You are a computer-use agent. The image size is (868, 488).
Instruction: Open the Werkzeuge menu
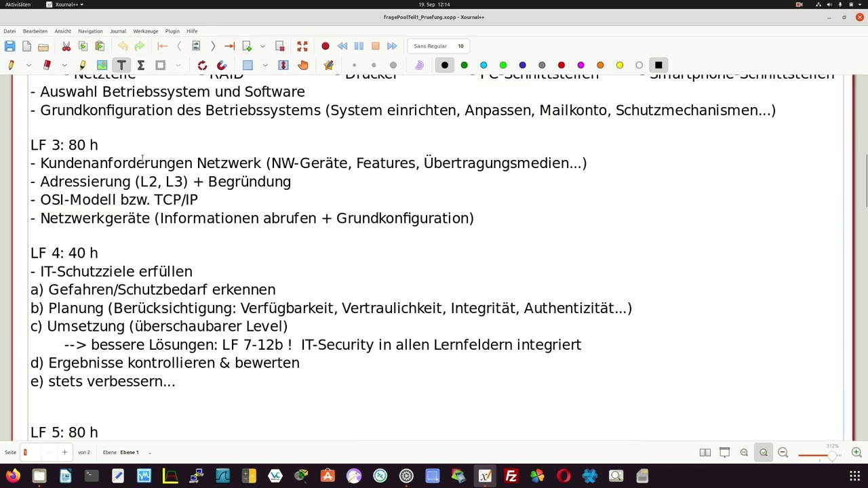coord(146,31)
